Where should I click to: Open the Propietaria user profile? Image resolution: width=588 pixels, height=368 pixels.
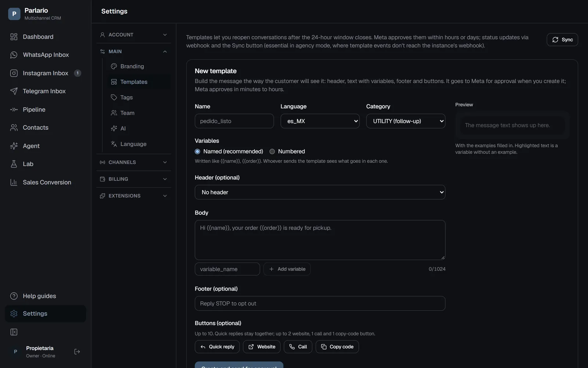40,352
